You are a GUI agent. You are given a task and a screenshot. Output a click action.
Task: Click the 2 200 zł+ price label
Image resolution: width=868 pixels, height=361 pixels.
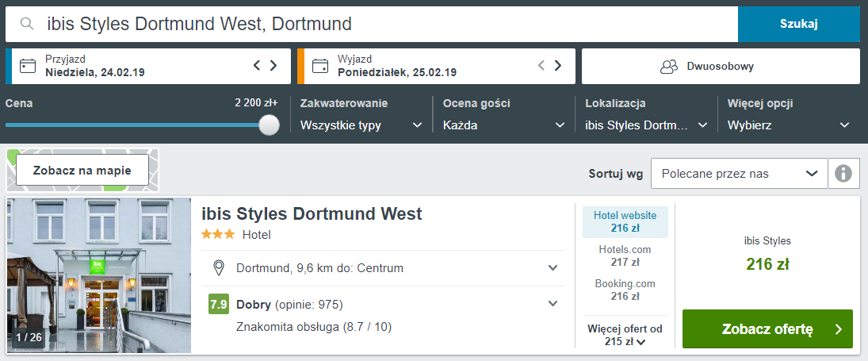point(256,103)
